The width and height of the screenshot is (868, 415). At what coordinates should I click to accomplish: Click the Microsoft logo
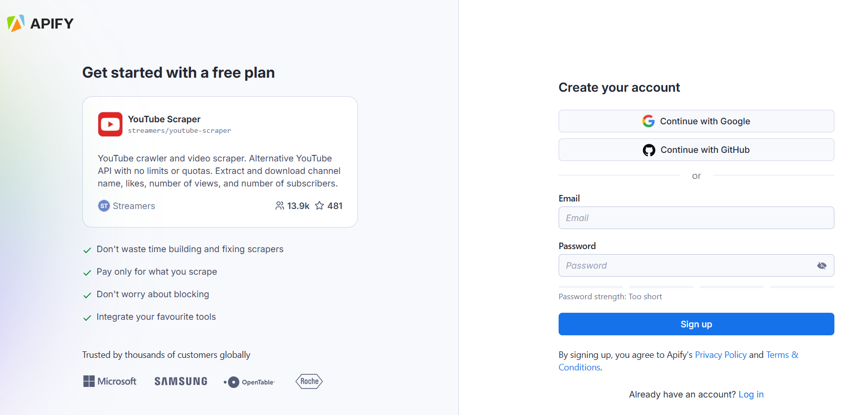tap(109, 381)
